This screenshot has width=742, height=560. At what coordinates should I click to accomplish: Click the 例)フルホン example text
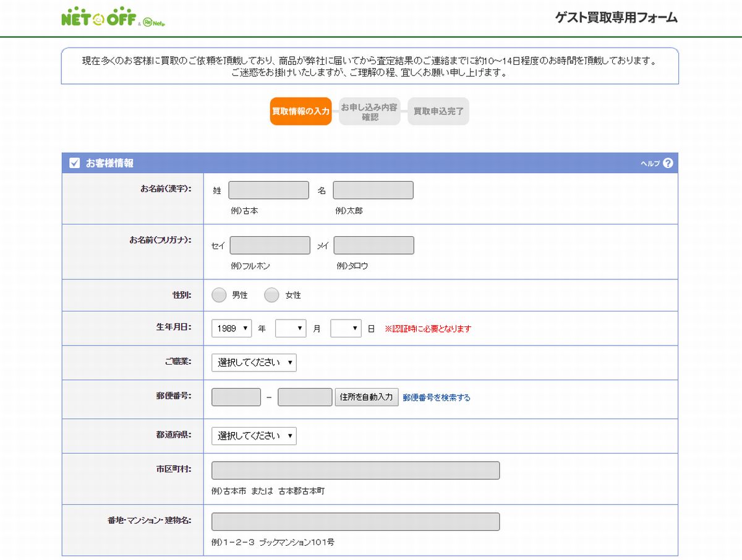tap(250, 266)
